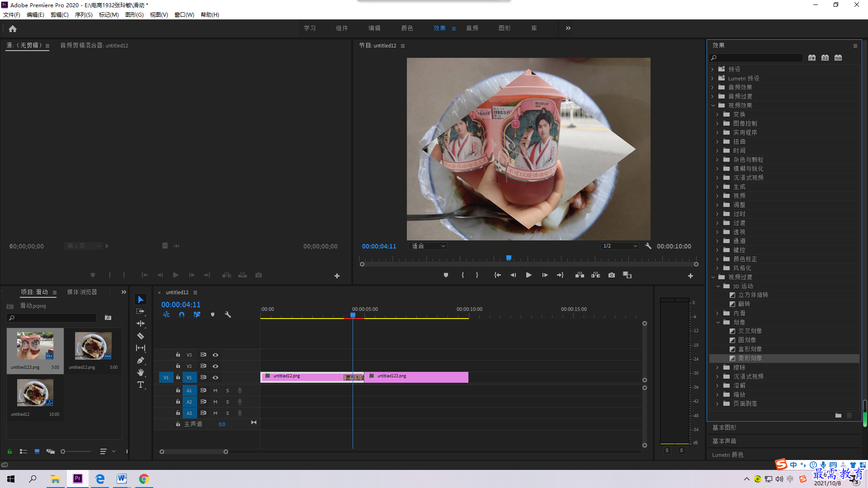Select untitled123.png thumbnail in project panel
The width and height of the screenshot is (868, 488).
point(35,346)
